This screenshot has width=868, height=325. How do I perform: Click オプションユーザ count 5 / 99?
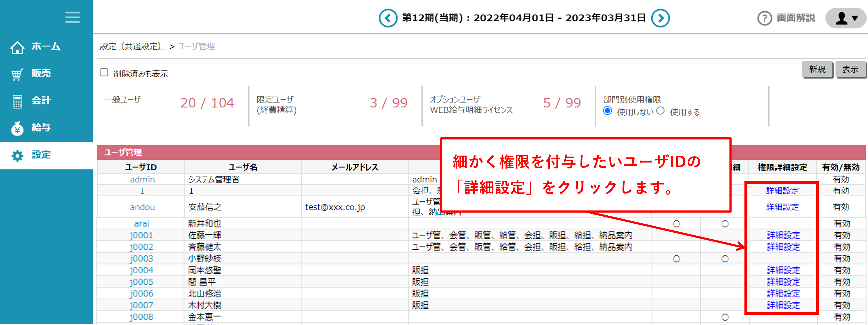(x=562, y=103)
